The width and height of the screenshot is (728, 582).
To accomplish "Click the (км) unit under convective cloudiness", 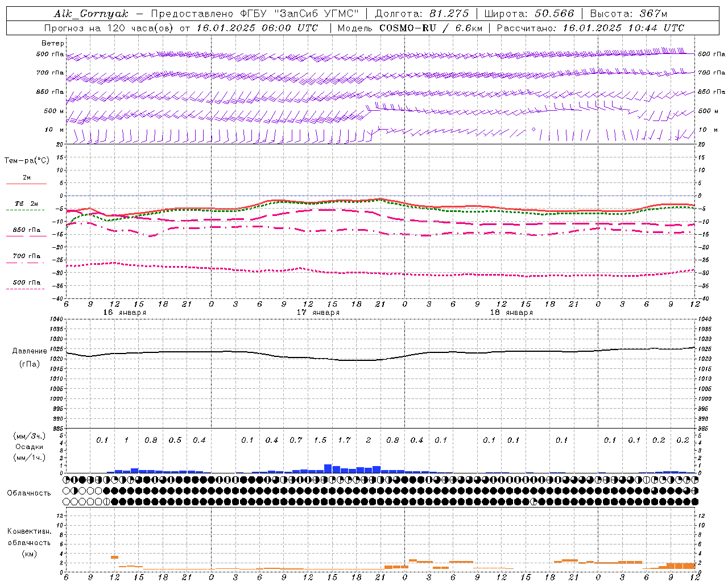I will 29,554.
